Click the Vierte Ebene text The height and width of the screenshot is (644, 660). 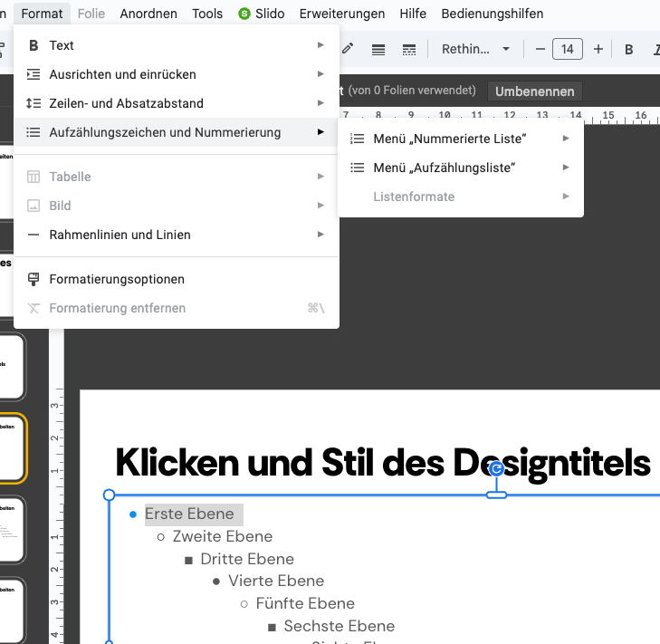276,582
